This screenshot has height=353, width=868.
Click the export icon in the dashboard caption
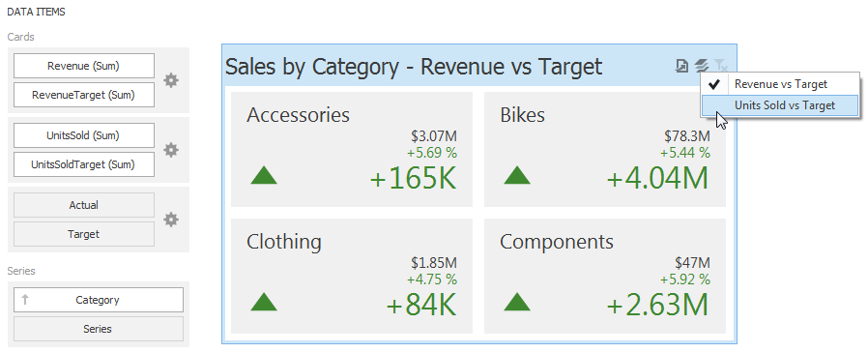coord(681,66)
